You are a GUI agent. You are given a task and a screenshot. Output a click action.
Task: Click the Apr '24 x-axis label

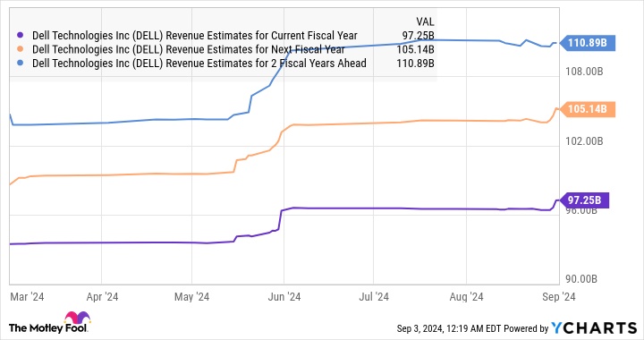click(102, 297)
